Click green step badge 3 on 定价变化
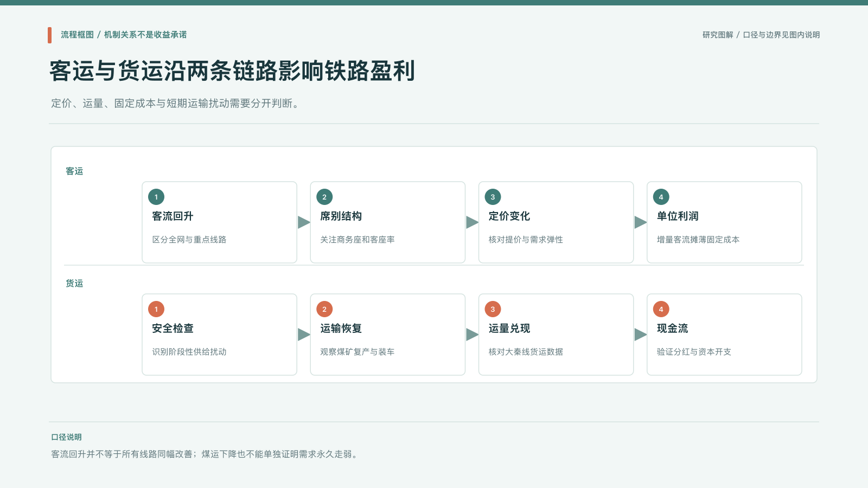Viewport: 868px width, 488px height. pos(493,197)
